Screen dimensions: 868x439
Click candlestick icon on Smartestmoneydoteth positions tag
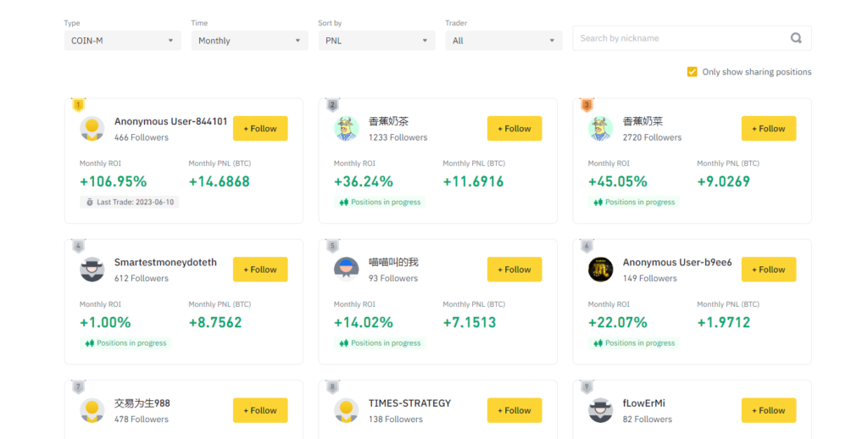(90, 343)
